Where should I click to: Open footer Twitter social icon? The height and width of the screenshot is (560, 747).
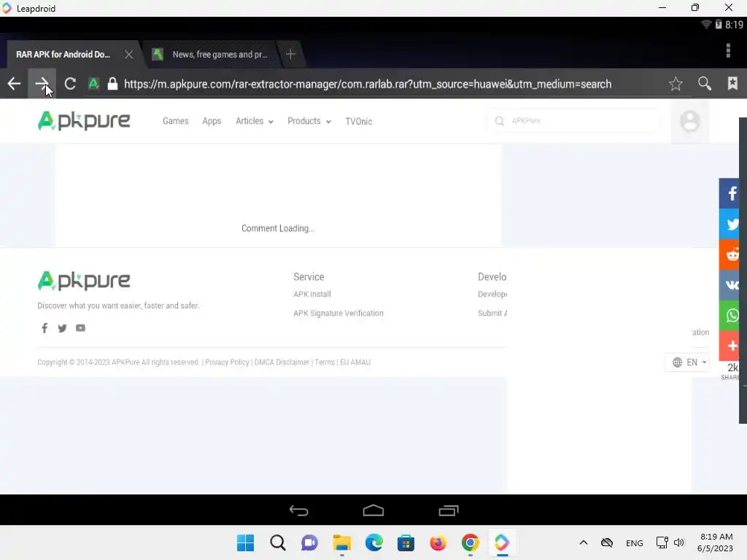[63, 328]
